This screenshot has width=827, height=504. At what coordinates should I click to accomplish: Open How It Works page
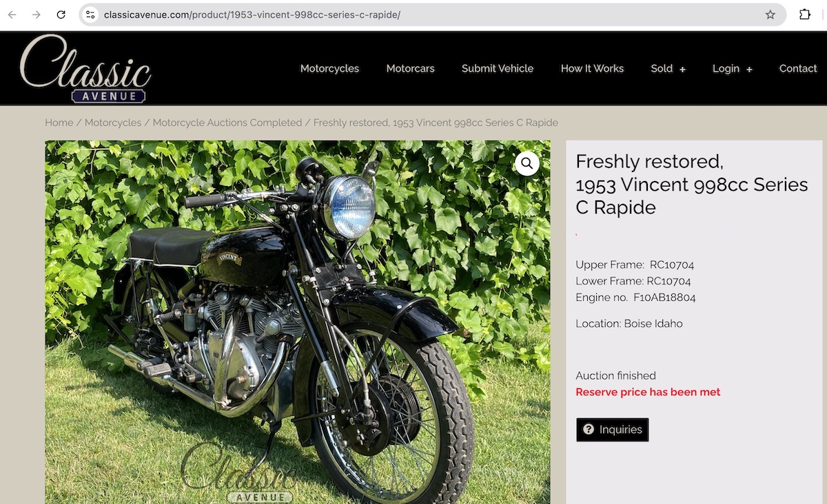tap(592, 68)
